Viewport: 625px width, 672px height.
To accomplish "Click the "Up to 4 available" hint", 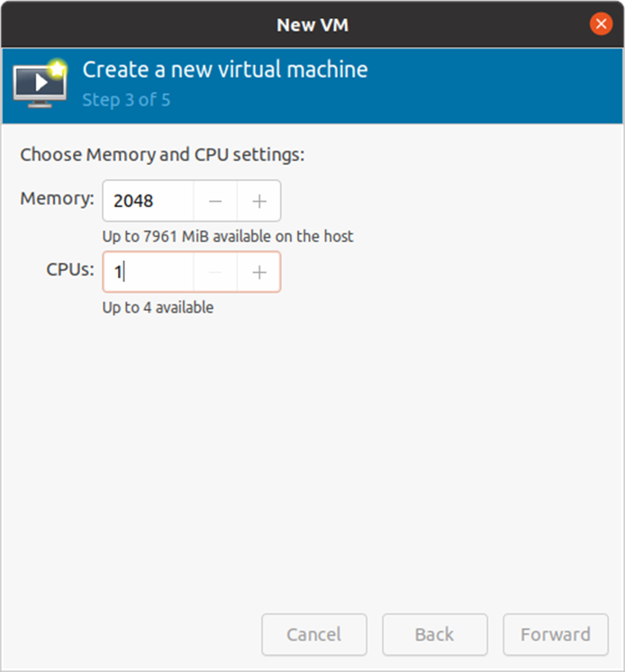I will tap(158, 307).
